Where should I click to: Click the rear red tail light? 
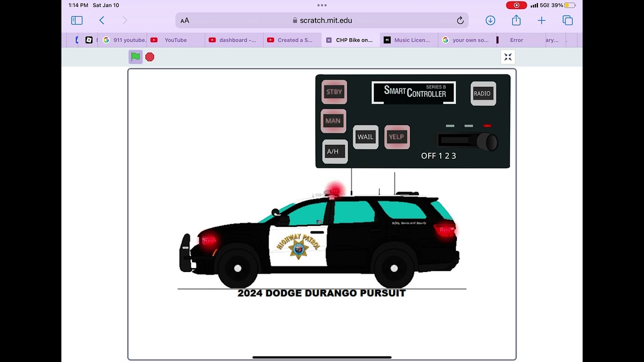pyautogui.click(x=445, y=230)
